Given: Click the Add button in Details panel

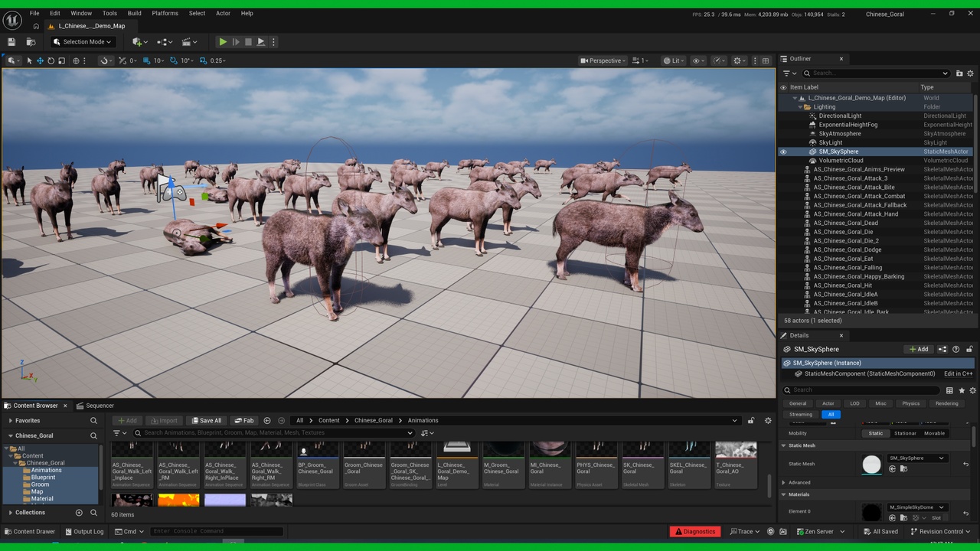Looking at the screenshot, I should click(918, 349).
